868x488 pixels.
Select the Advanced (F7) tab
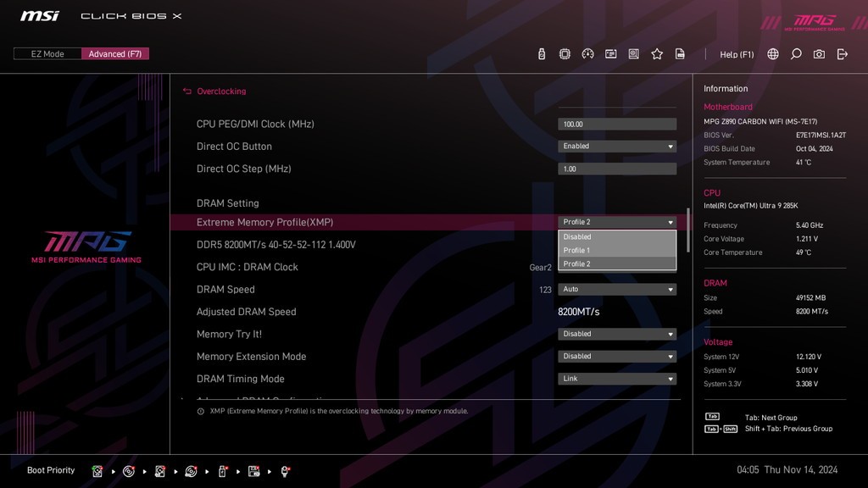115,54
